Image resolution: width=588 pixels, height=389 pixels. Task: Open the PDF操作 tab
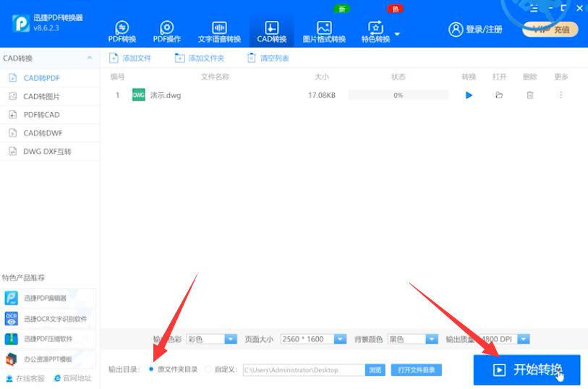pyautogui.click(x=167, y=32)
